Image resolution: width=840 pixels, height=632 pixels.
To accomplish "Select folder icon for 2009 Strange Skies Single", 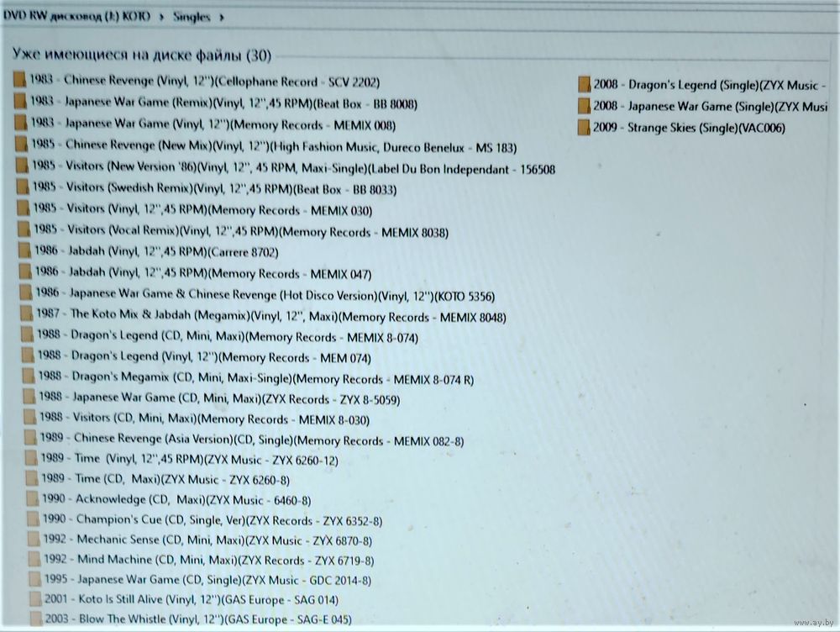I will (584, 128).
